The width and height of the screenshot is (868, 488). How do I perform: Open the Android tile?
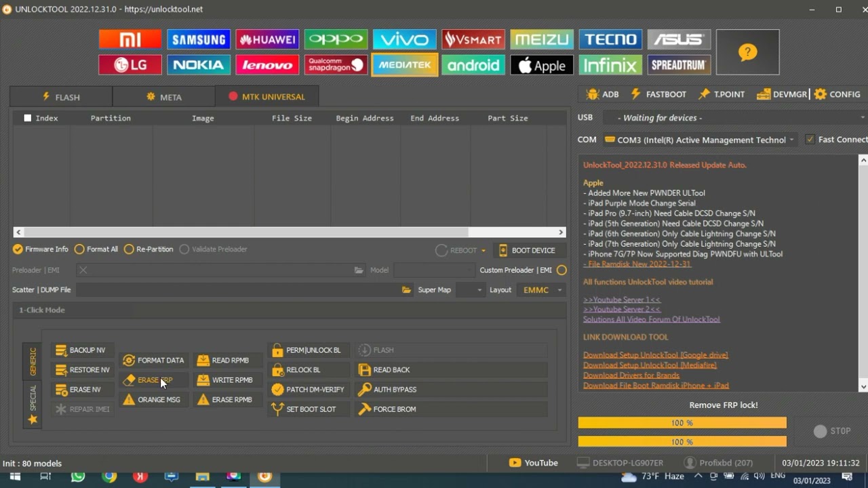coord(473,65)
